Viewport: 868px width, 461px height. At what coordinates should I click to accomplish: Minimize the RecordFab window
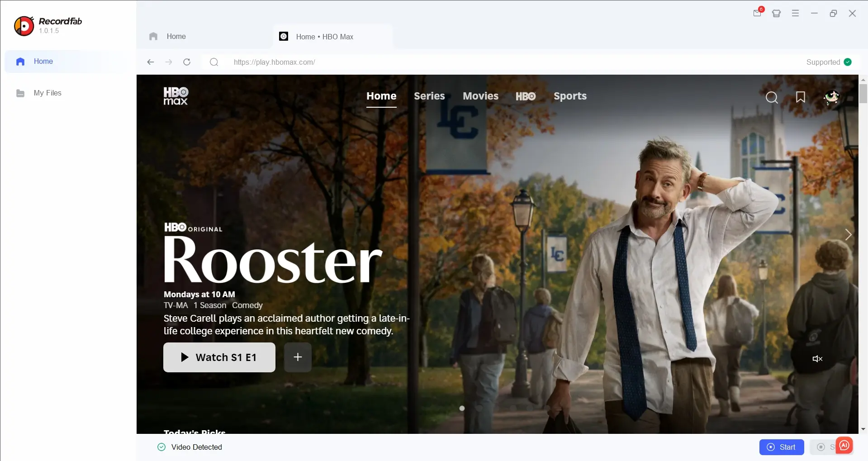pyautogui.click(x=815, y=14)
